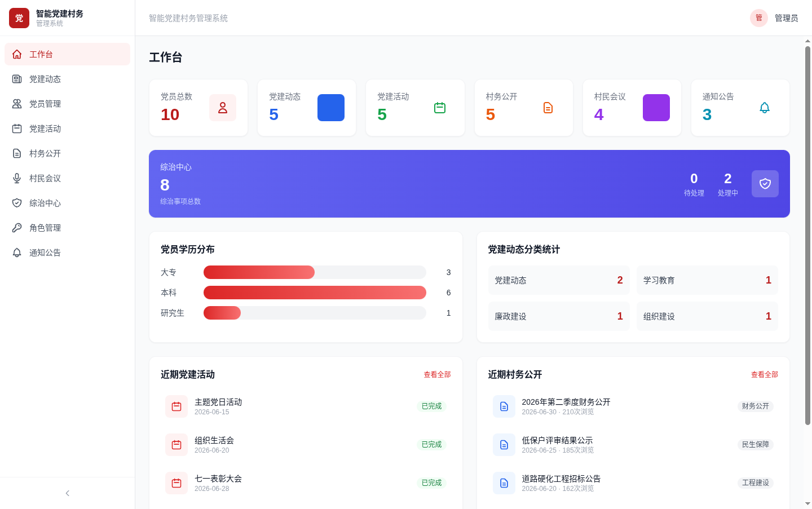The image size is (812, 509).
Task: Open the 工作台 menu item
Action: pyautogui.click(x=68, y=54)
